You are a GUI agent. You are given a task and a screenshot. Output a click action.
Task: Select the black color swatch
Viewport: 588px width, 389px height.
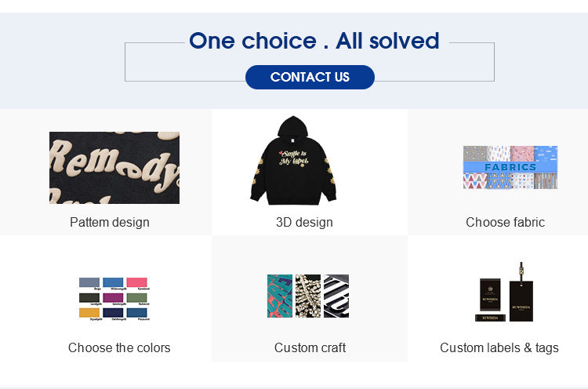89,298
